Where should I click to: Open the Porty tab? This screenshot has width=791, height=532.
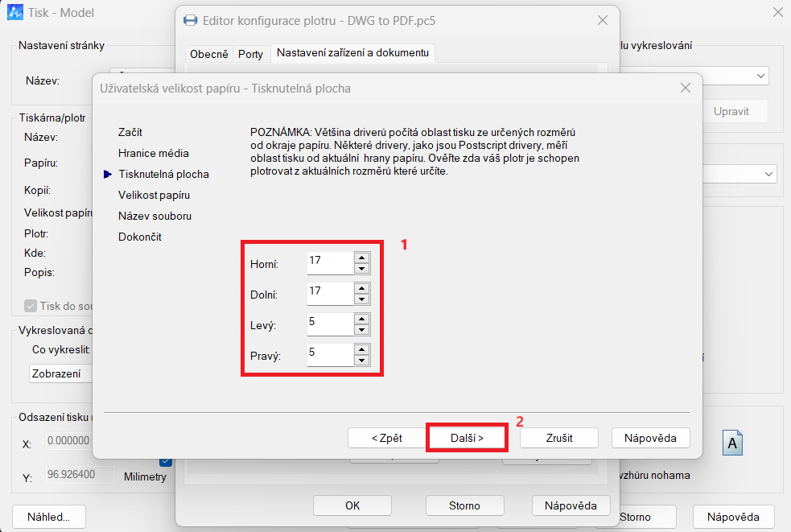click(x=250, y=54)
